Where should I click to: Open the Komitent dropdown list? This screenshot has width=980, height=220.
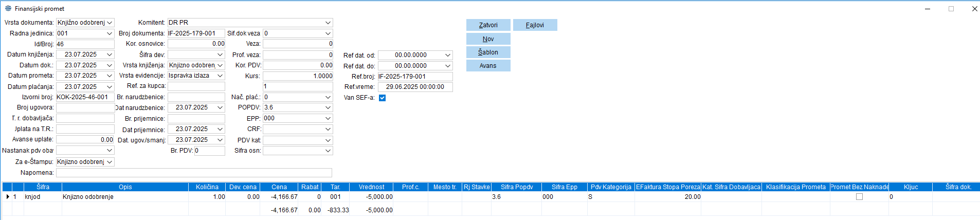coord(328,23)
